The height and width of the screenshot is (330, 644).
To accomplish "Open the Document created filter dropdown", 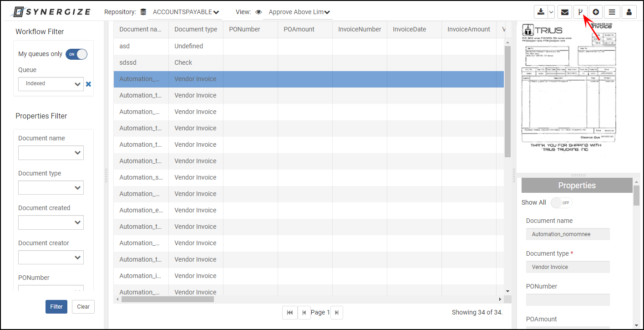I will [x=51, y=222].
